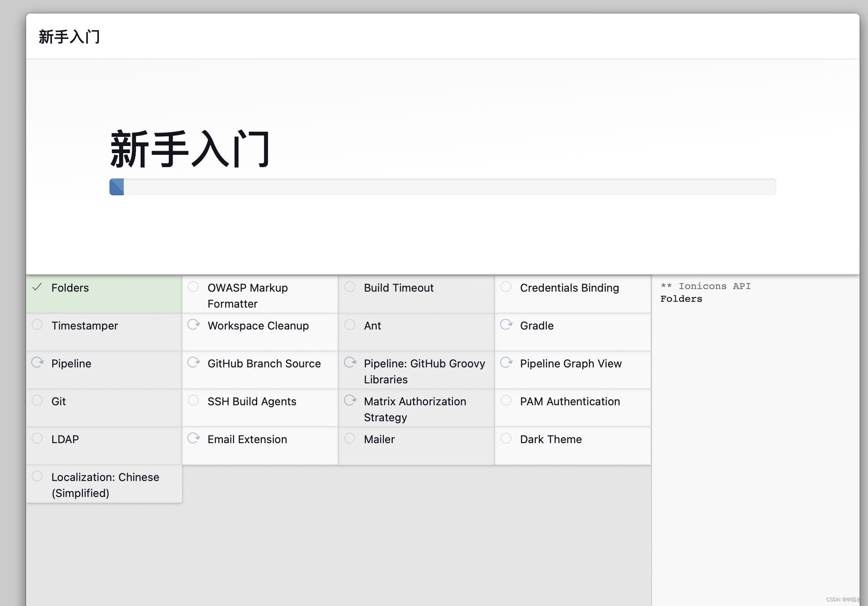Click the Pipeline Graph View label
Image resolution: width=868 pixels, height=606 pixels.
pos(571,364)
